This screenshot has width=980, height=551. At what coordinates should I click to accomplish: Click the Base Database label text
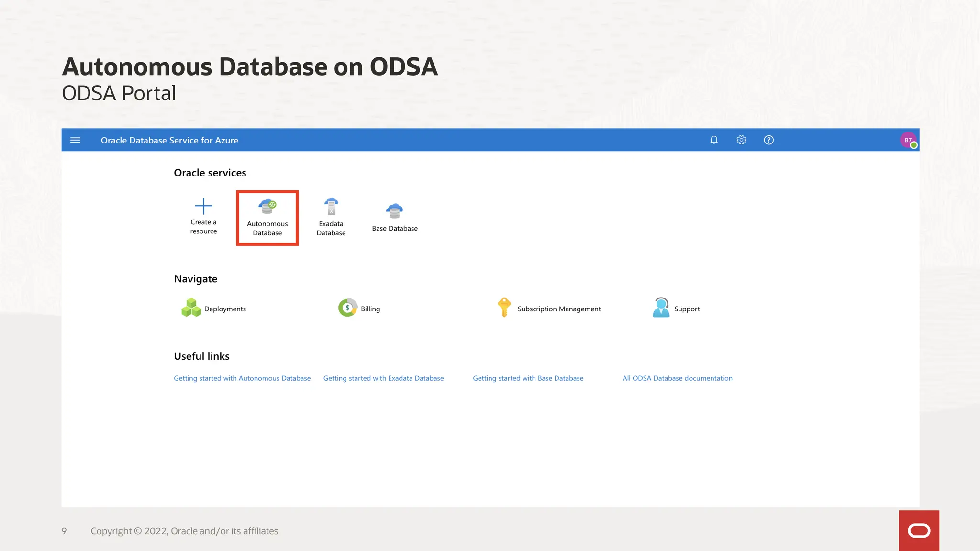pos(395,229)
